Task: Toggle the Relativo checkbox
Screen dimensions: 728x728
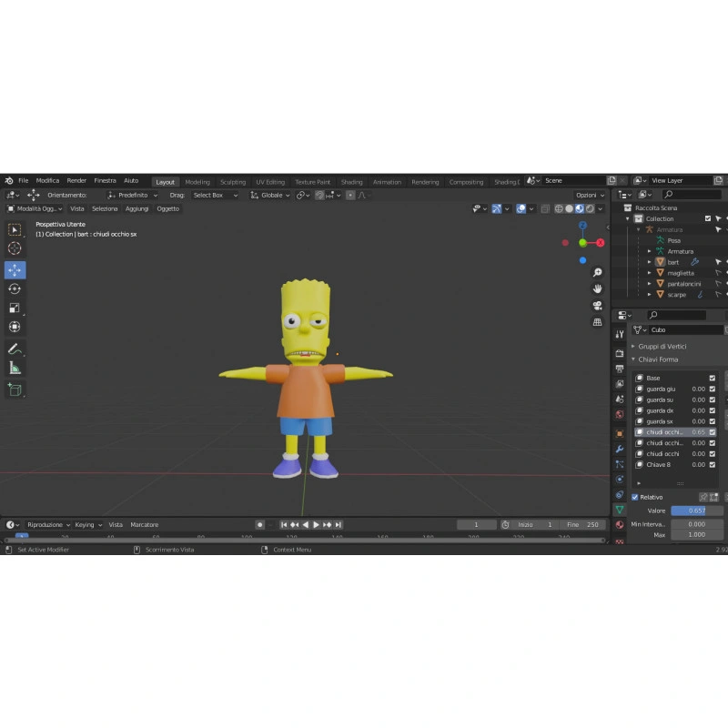Action: point(634,497)
